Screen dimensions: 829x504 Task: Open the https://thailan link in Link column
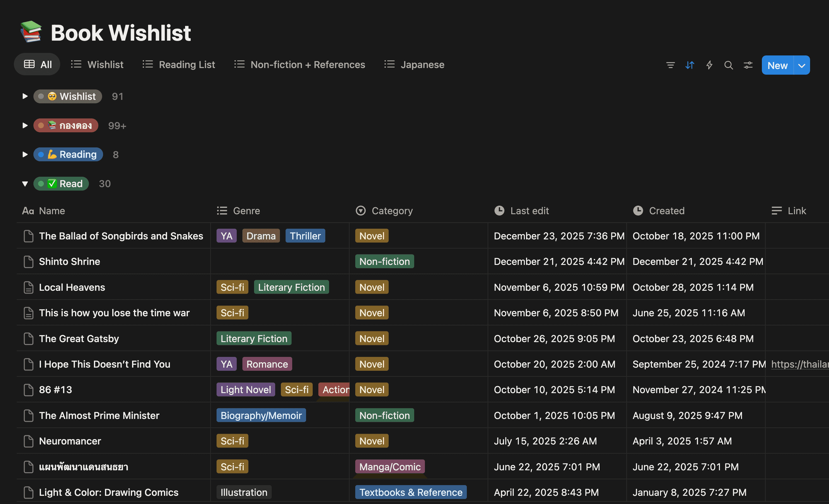(800, 364)
